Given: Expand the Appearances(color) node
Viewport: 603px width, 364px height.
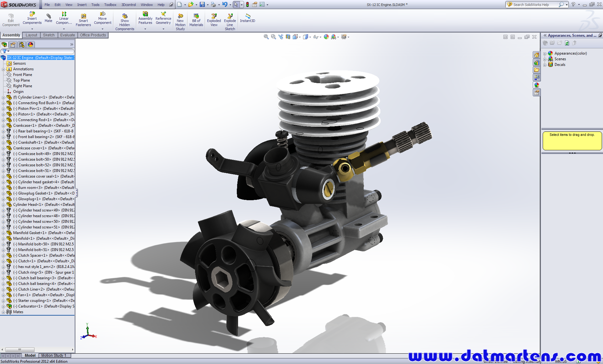Looking at the screenshot, I should [545, 53].
